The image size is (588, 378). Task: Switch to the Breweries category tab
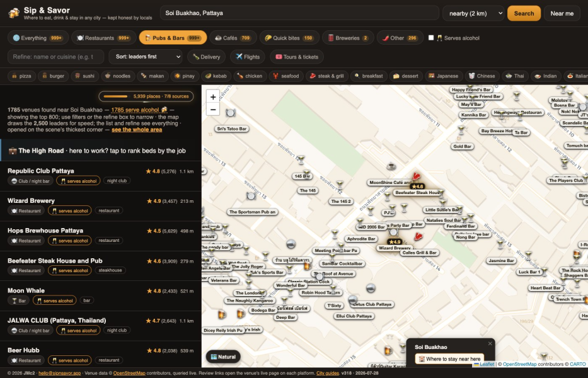348,38
